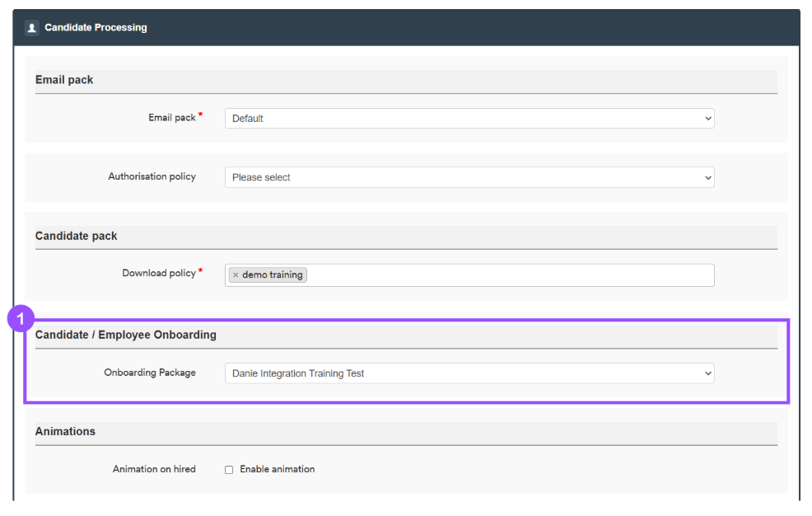The height and width of the screenshot is (516, 812).
Task: Click the Email pack dropdown arrow
Action: 708,119
